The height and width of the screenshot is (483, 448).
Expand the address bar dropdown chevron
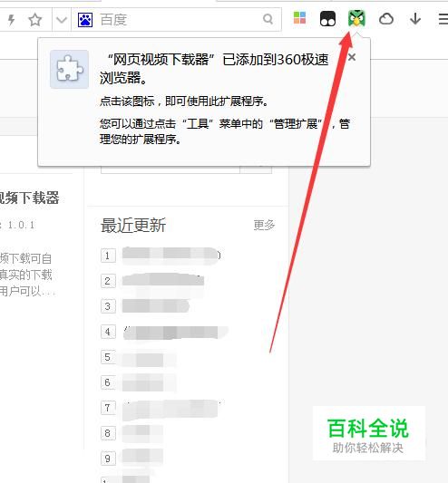[x=62, y=20]
